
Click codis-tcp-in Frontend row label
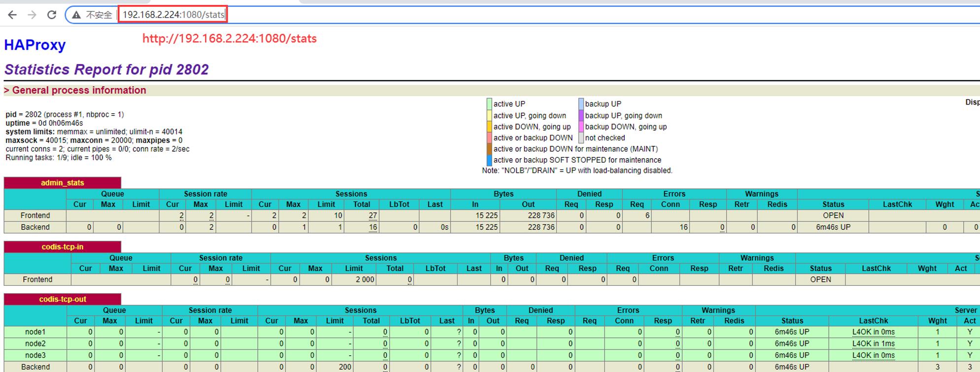37,280
